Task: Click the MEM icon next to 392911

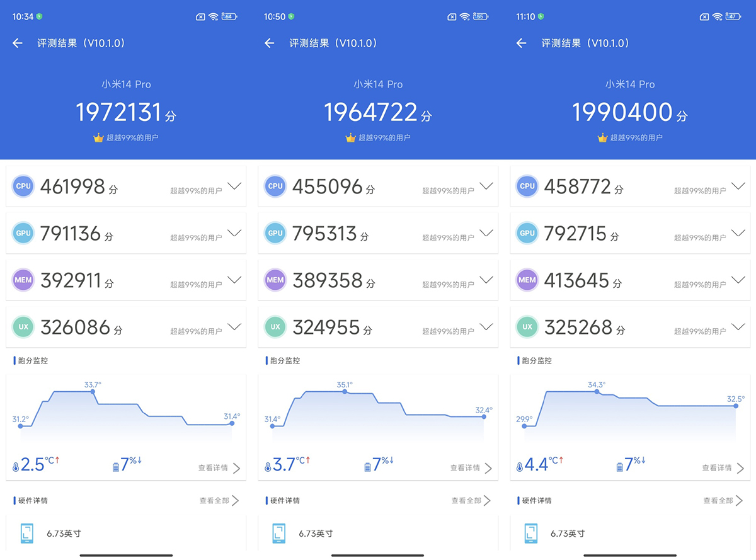Action: [x=23, y=280]
